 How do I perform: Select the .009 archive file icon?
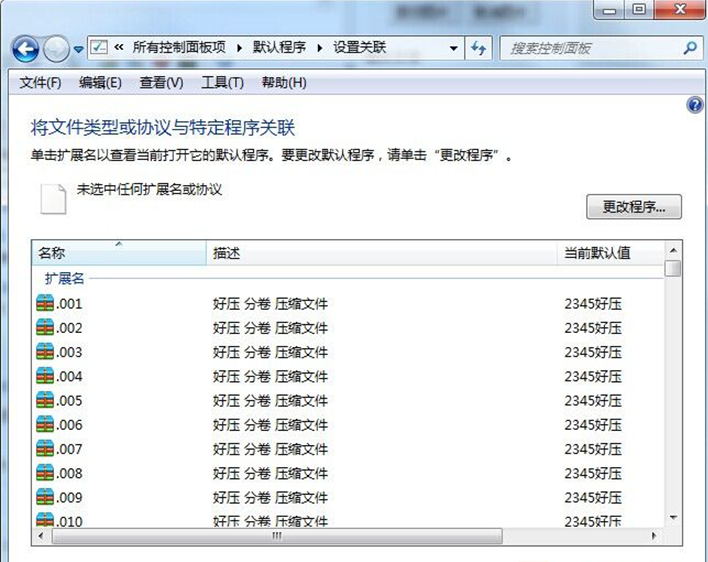click(45, 497)
